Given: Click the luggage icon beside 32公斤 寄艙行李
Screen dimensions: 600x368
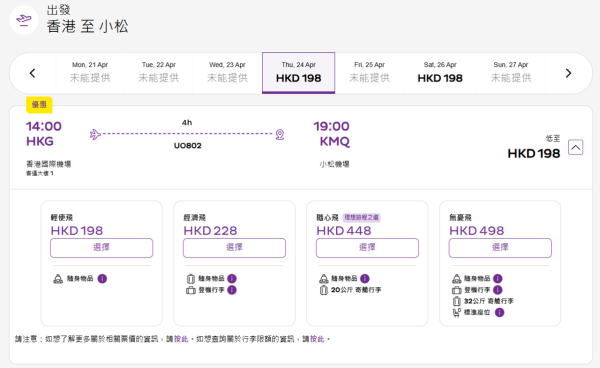Looking at the screenshot, I should coord(457,301).
